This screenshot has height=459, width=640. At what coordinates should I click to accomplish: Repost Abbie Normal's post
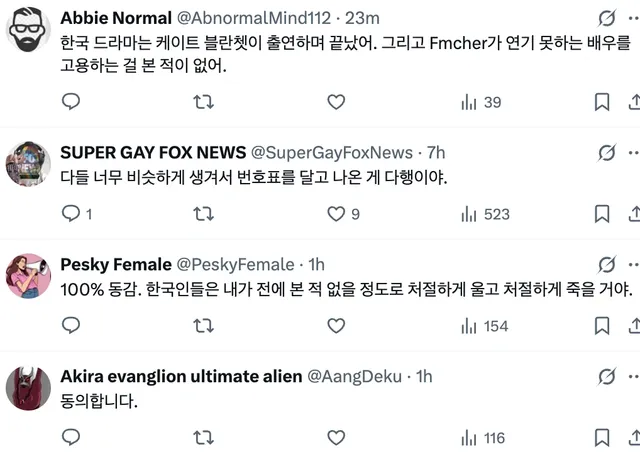tap(203, 102)
